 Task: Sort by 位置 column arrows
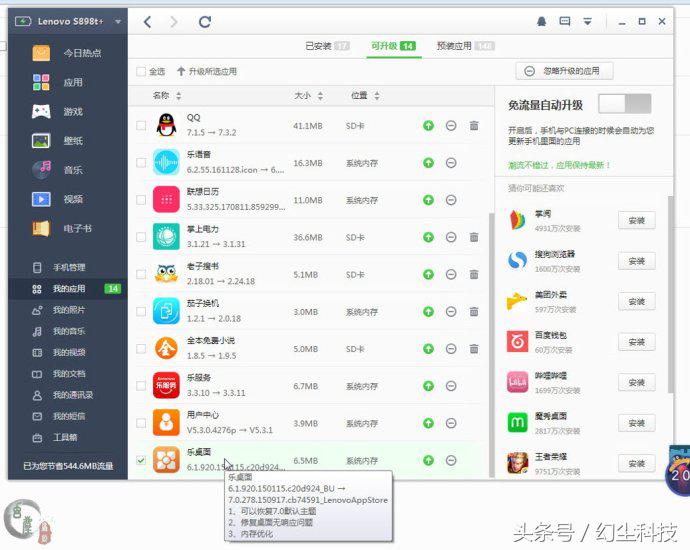point(377,95)
